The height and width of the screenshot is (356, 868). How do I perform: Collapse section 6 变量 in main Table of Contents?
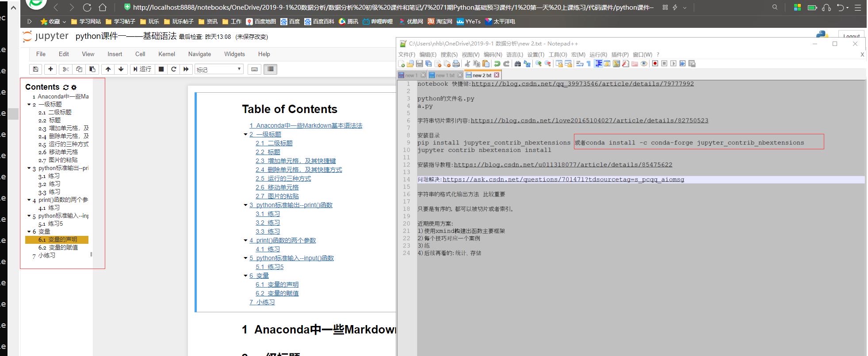coord(245,276)
